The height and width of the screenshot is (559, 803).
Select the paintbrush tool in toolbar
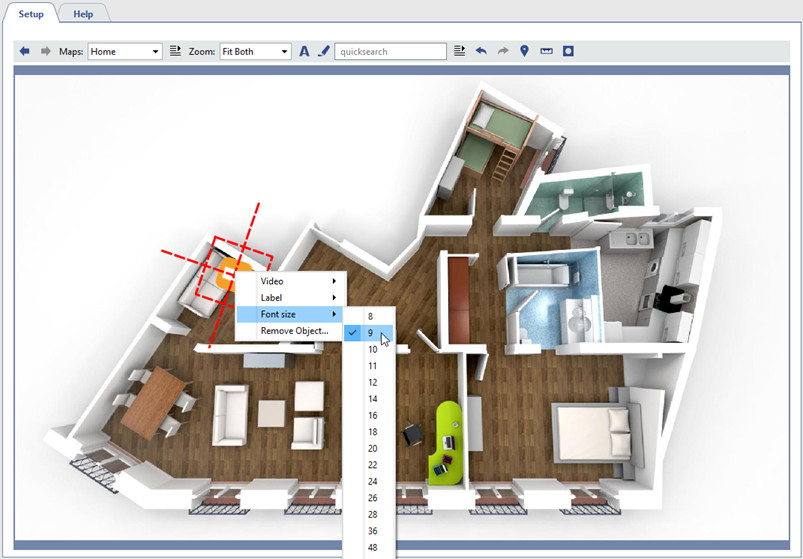(x=323, y=51)
